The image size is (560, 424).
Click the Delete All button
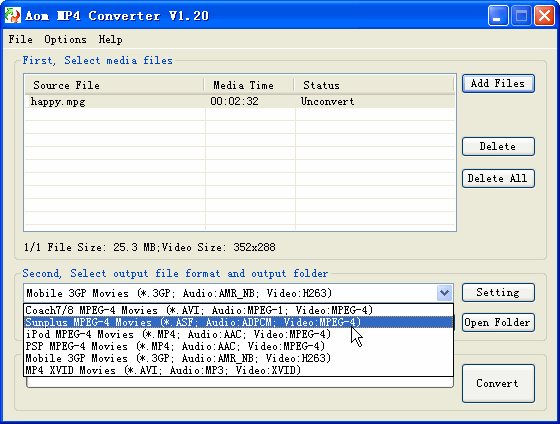[x=498, y=178]
